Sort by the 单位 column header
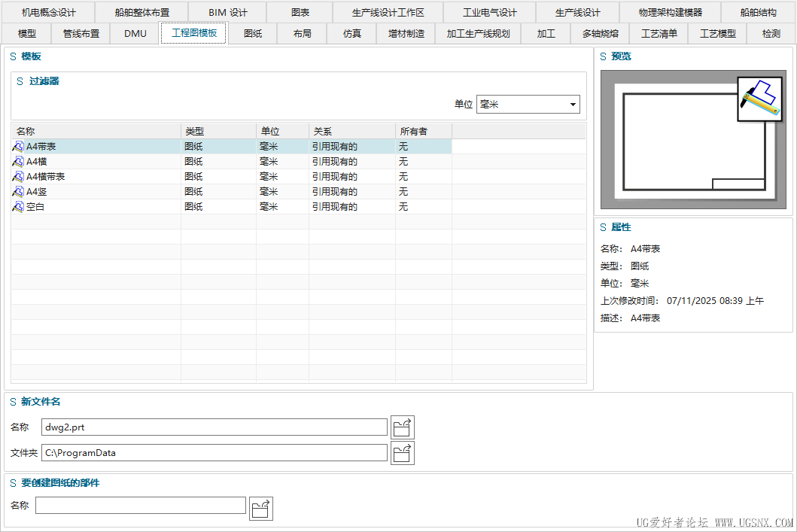797x532 pixels. 283,131
